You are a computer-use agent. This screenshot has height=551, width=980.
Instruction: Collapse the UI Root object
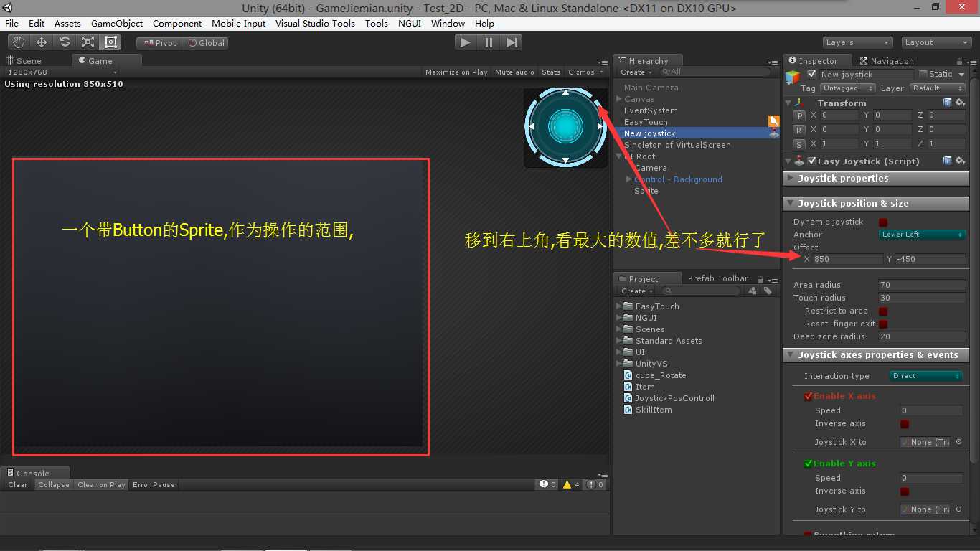[619, 156]
